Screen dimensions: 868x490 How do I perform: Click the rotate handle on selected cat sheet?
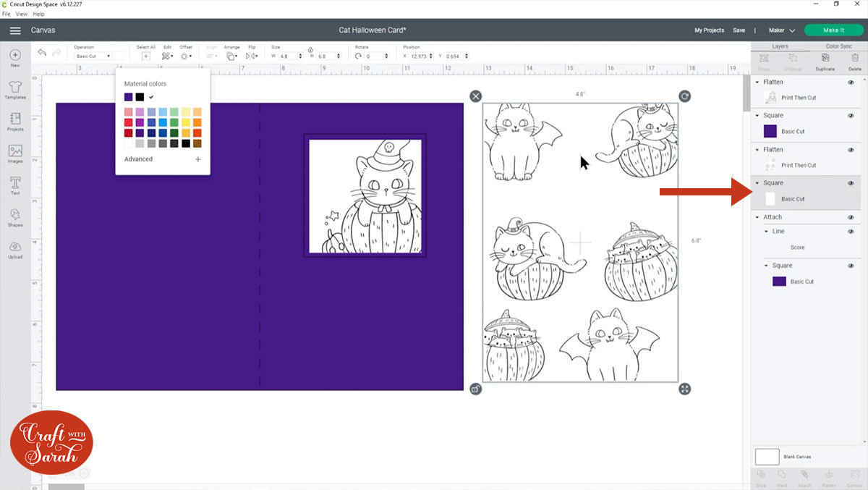(x=685, y=96)
